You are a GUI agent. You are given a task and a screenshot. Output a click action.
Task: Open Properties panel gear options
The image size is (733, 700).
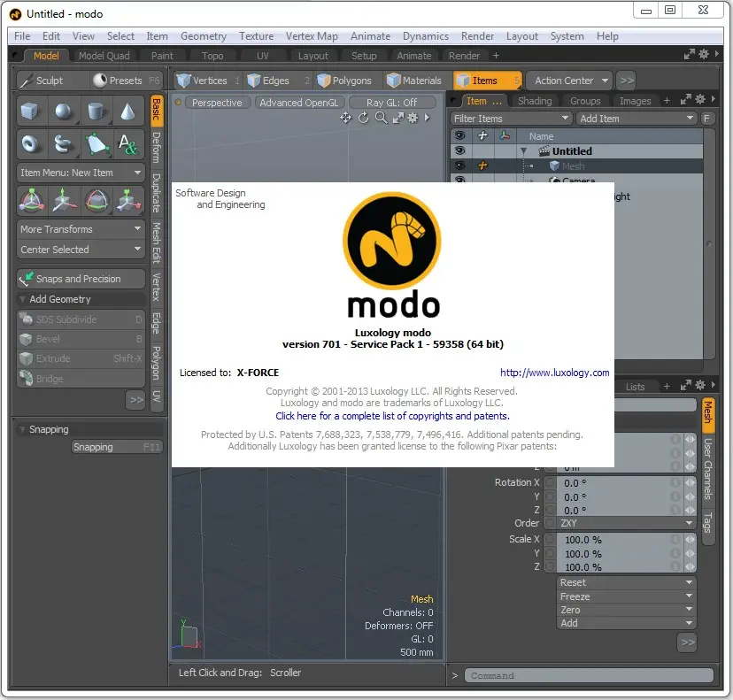coord(700,386)
